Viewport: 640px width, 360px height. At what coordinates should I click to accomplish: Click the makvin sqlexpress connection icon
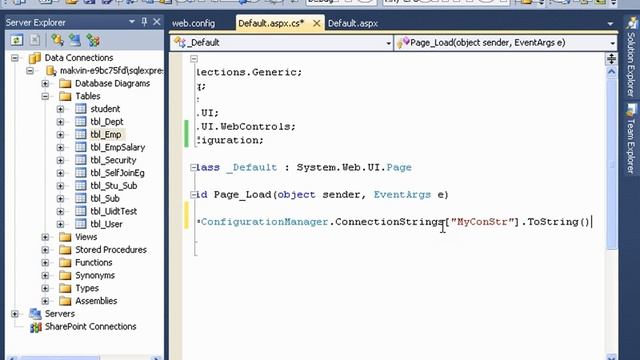(51, 71)
